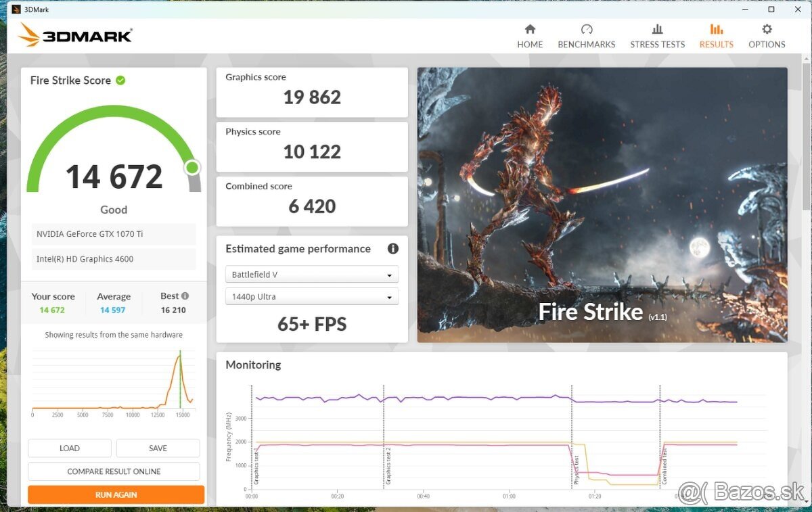Go to Benchmarks via gauge icon

click(x=586, y=29)
